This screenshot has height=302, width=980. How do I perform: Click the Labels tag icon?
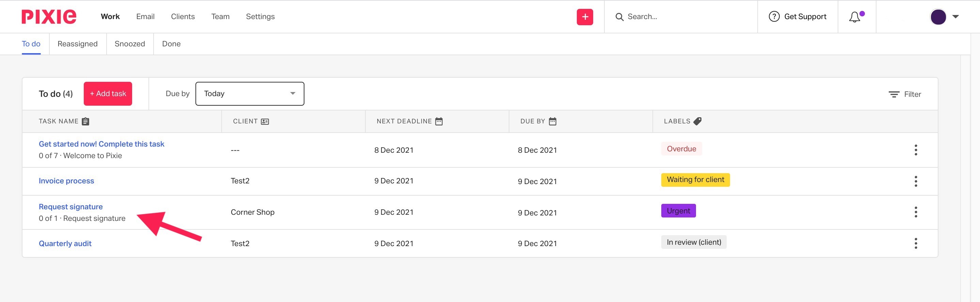(697, 121)
